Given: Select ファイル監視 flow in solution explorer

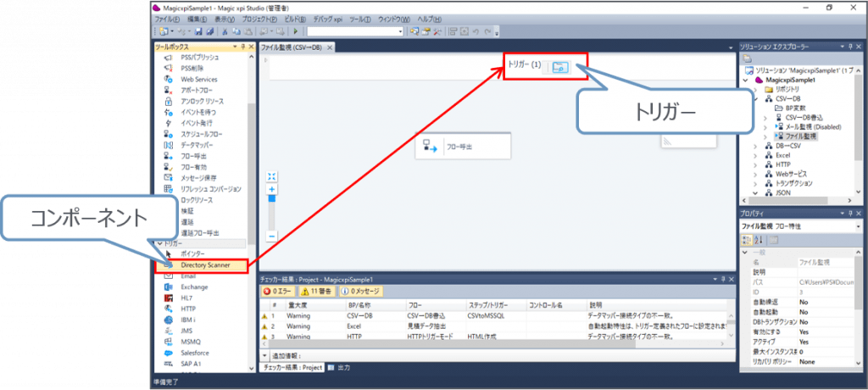Looking at the screenshot, I should click(800, 136).
